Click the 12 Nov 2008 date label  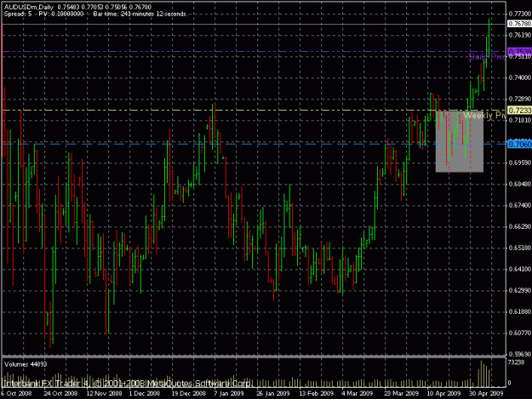click(x=104, y=394)
